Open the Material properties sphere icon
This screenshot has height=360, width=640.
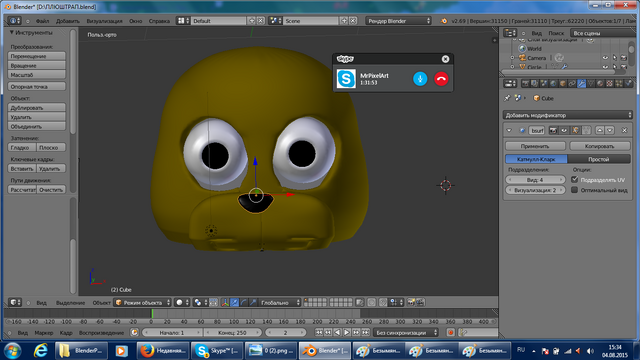pyautogui.click(x=600, y=84)
